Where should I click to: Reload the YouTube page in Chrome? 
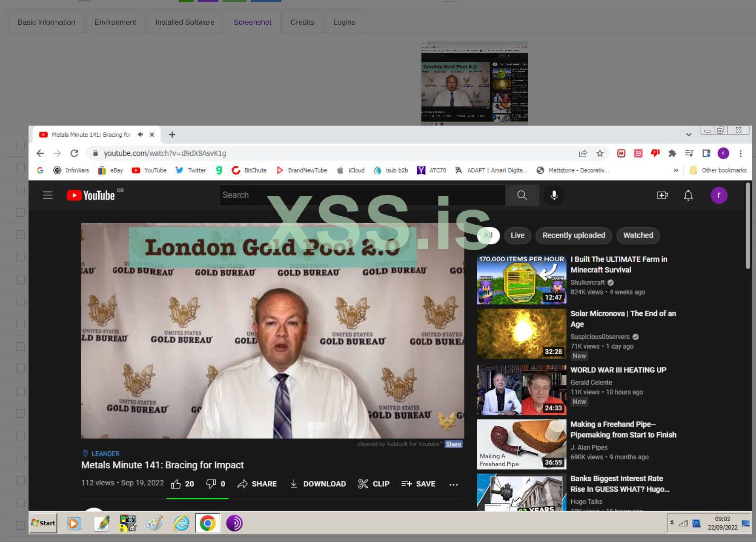pyautogui.click(x=74, y=153)
